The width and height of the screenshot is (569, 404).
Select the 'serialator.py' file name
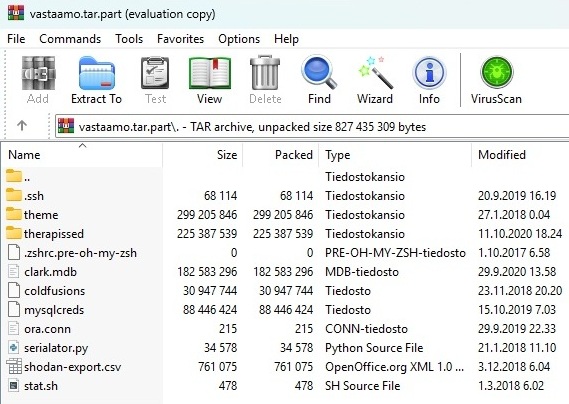(x=56, y=348)
